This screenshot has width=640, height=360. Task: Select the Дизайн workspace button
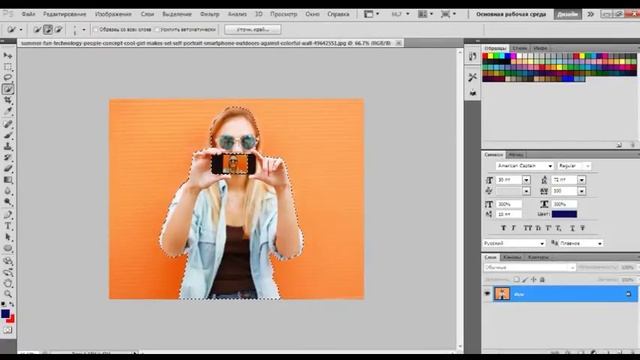[x=567, y=14]
